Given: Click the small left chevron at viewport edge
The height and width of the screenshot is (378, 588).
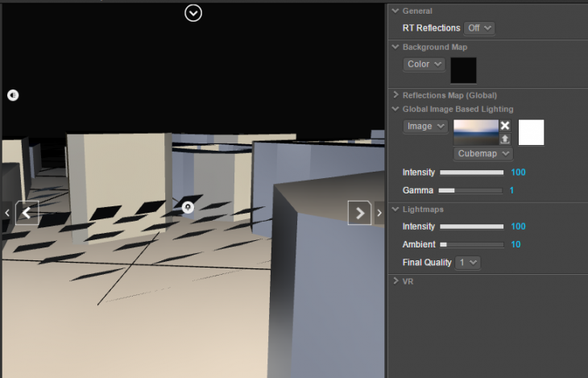Looking at the screenshot, I should coord(7,213).
